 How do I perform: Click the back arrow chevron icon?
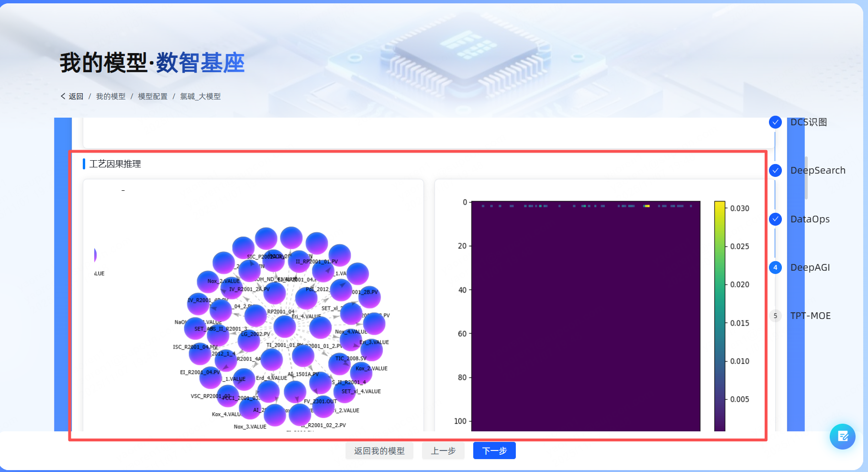pyautogui.click(x=63, y=96)
